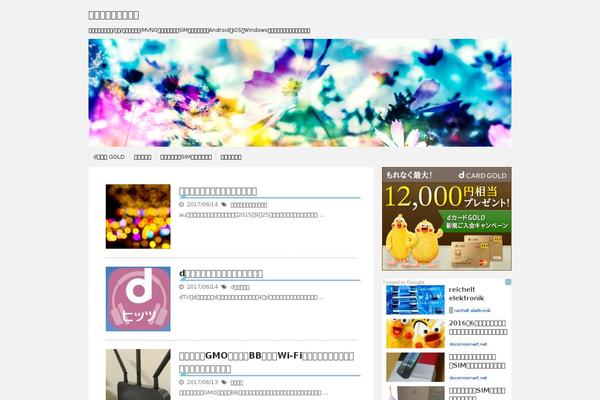
Task: Open the post title starting with d
Action: coord(221,274)
